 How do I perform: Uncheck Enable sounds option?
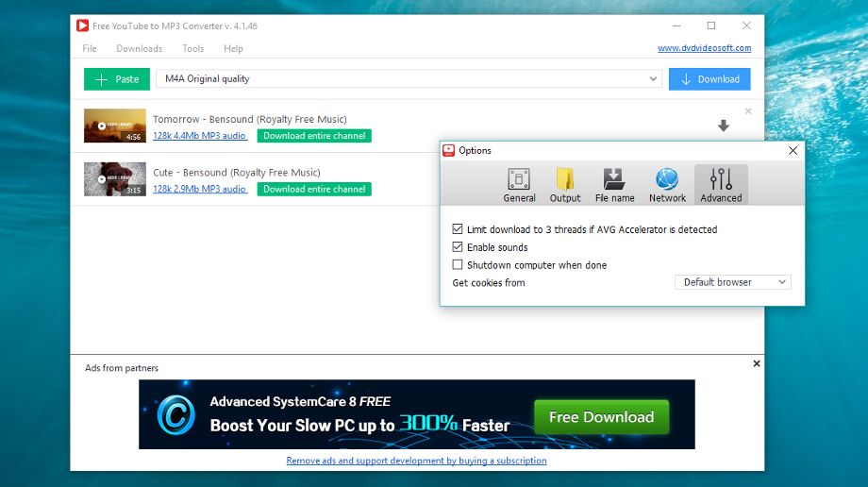tap(458, 246)
